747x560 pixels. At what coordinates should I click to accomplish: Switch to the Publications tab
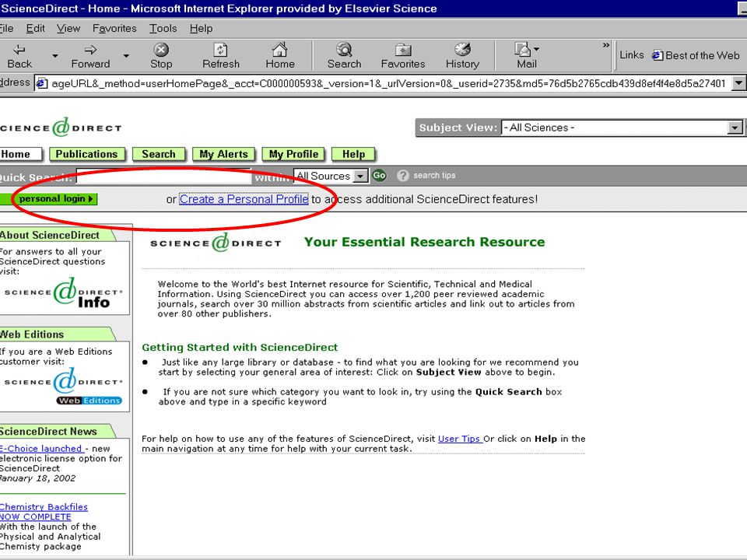86,154
